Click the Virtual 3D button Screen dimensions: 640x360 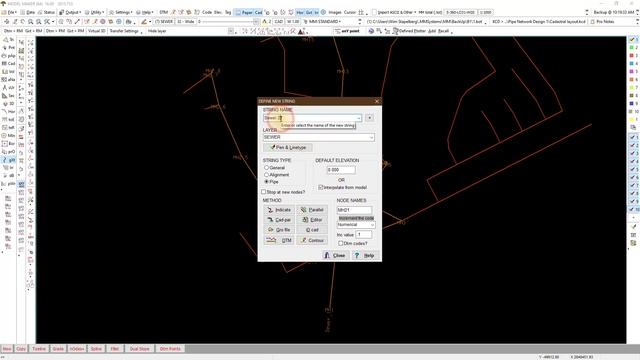(x=97, y=31)
